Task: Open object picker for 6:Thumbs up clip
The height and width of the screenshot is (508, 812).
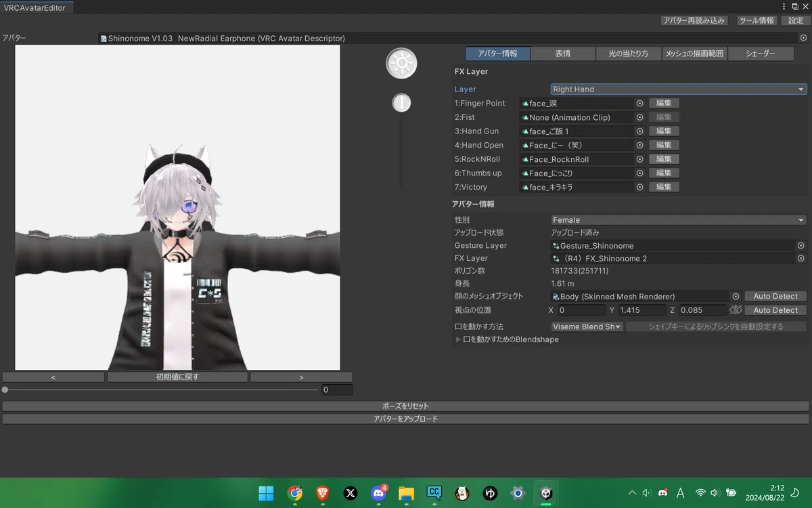Action: click(639, 173)
